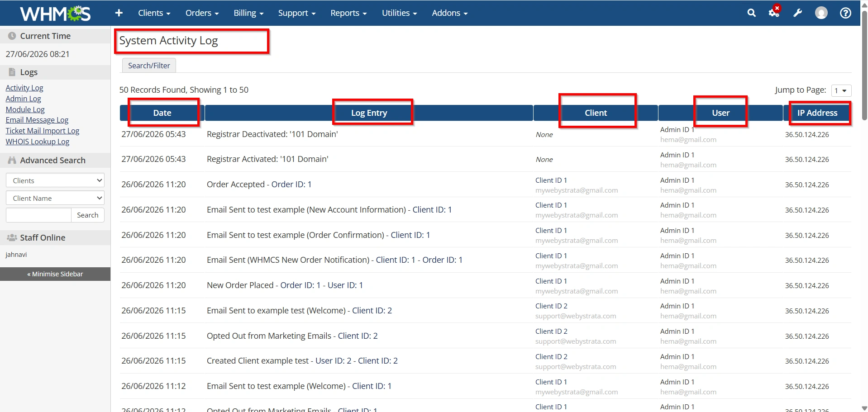The height and width of the screenshot is (412, 868).
Task: Open Client ID: 1 link in test example Welcome email row
Action: (372, 386)
